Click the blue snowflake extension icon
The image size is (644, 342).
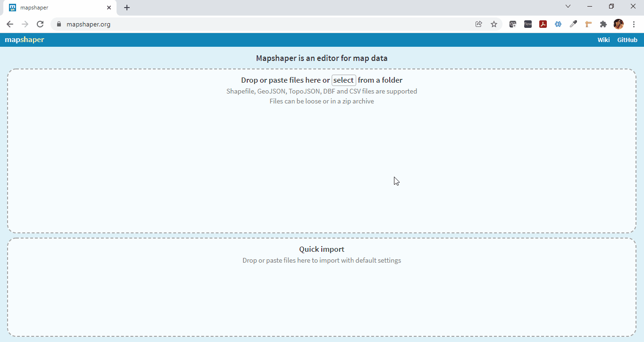pos(558,24)
